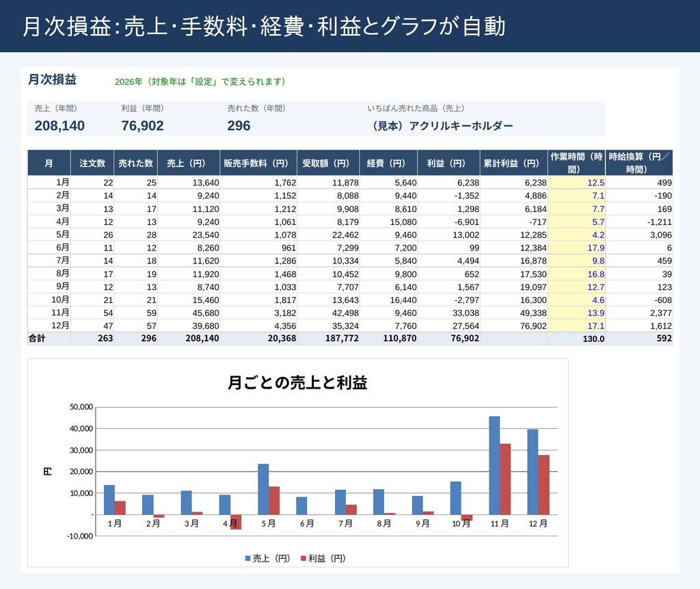This screenshot has height=589, width=700.
Task: Click the 売れた数 column header
Action: pos(136,163)
